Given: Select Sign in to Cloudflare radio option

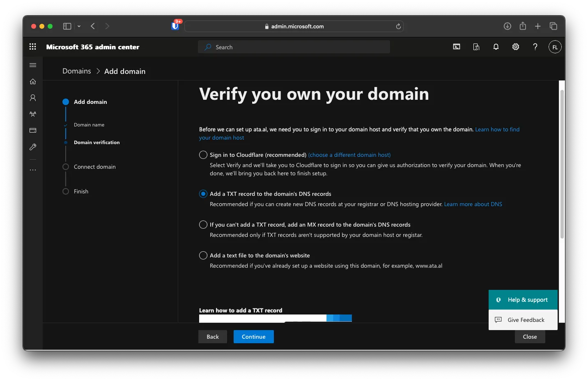Looking at the screenshot, I should point(203,155).
